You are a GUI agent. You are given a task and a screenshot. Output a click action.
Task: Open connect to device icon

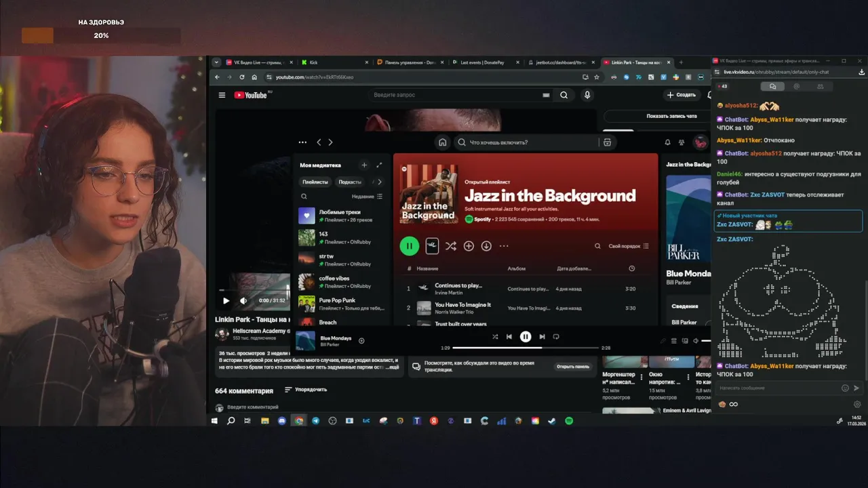684,341
